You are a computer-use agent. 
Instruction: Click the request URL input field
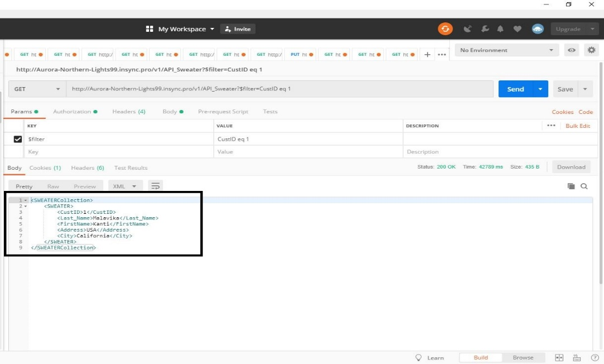(x=279, y=89)
